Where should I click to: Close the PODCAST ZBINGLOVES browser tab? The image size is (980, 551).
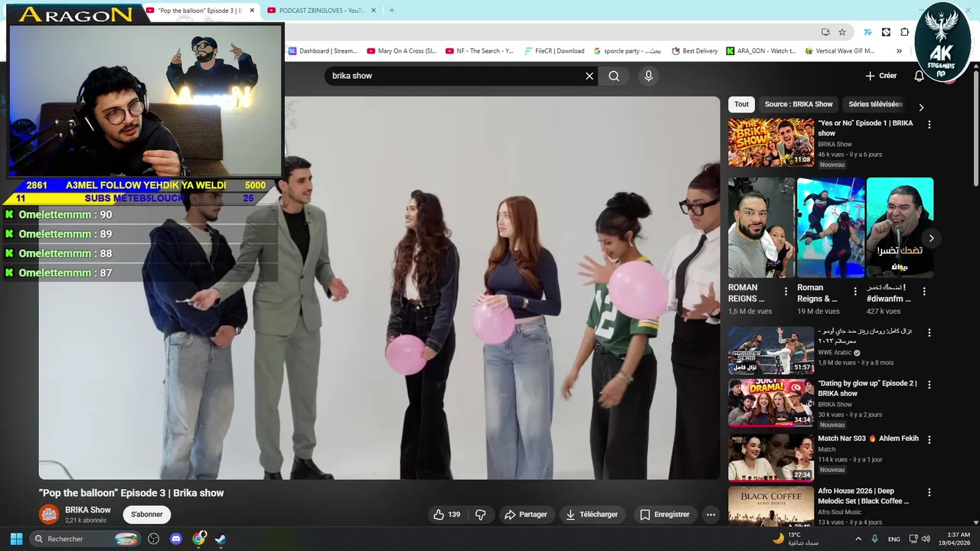tap(373, 11)
